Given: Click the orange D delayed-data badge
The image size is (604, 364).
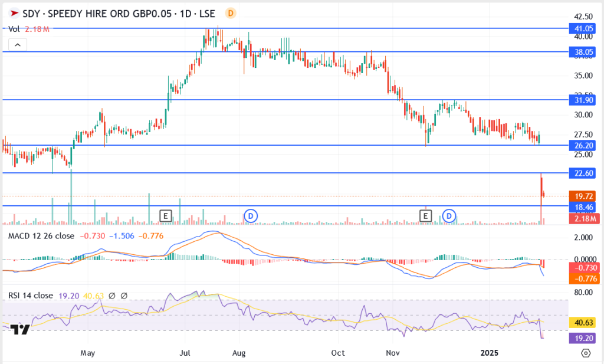Looking at the screenshot, I should pyautogui.click(x=231, y=13).
